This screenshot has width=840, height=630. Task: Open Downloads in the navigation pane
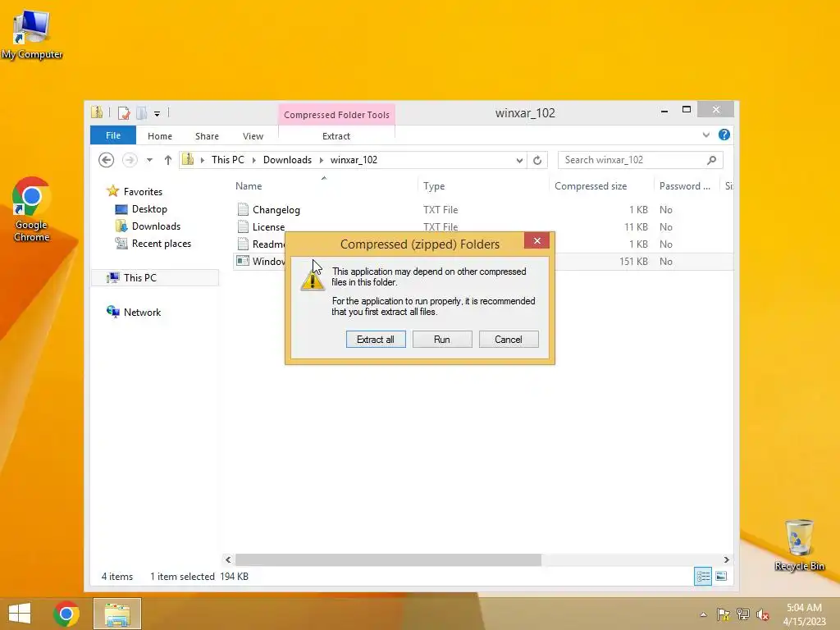click(x=156, y=226)
